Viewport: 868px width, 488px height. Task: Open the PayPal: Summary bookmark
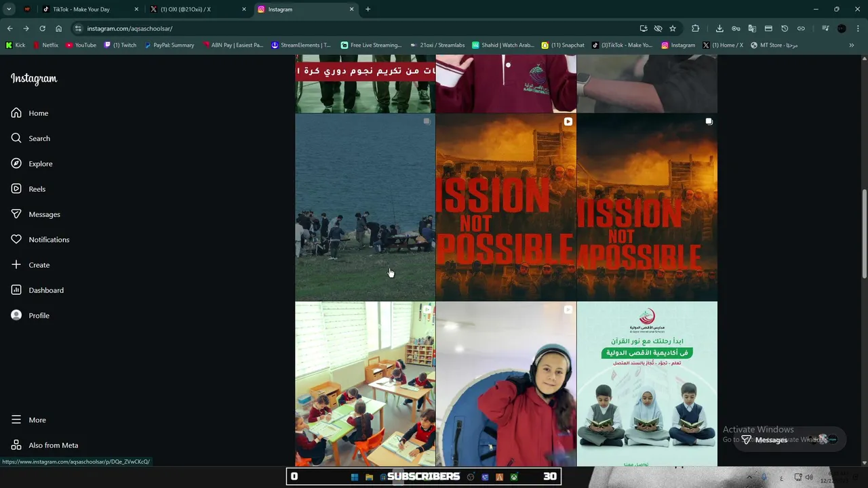click(x=170, y=45)
